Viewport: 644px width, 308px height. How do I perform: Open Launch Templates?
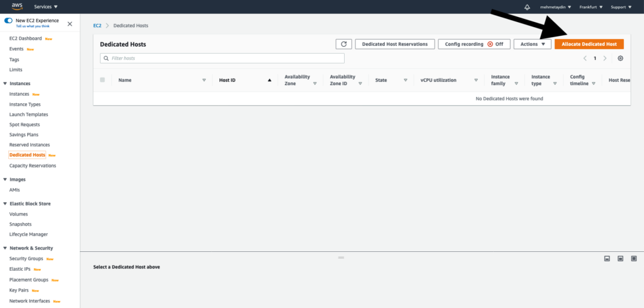(29, 114)
